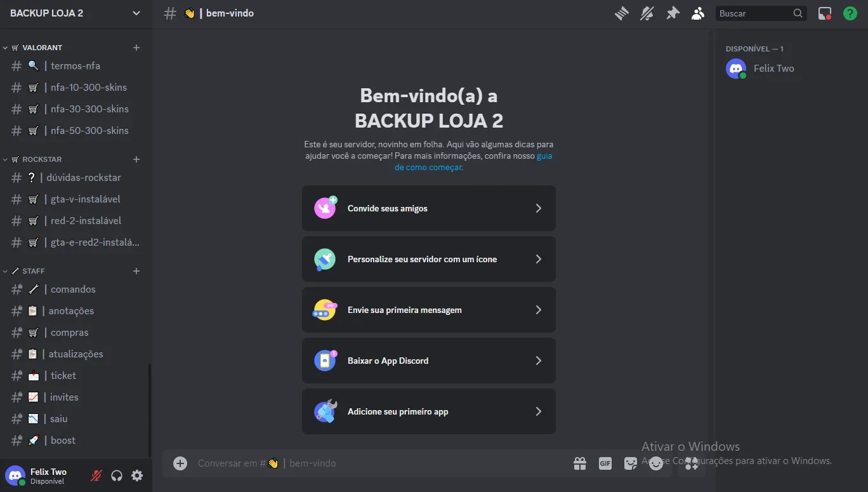Open the nfa-10-300-skins channel
This screenshot has width=868, height=492.
tap(76, 88)
